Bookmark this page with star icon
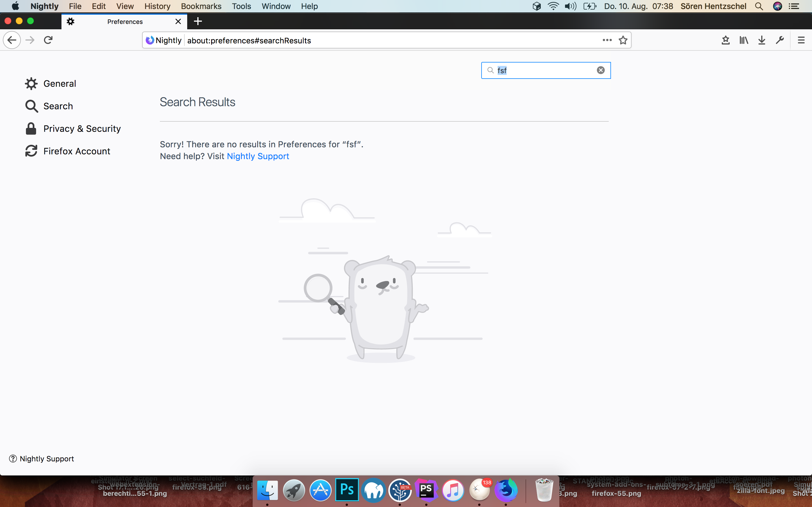812x507 pixels. [x=623, y=40]
